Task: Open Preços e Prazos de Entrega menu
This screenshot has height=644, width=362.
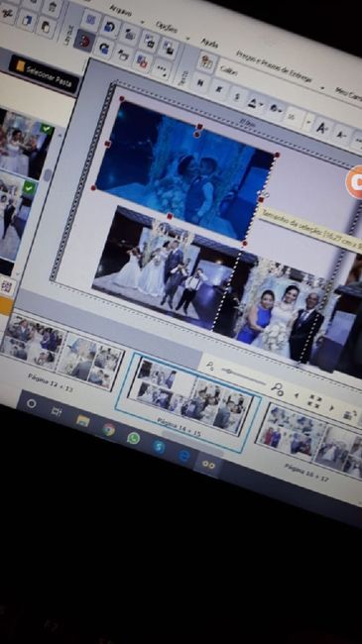Action: (x=274, y=66)
